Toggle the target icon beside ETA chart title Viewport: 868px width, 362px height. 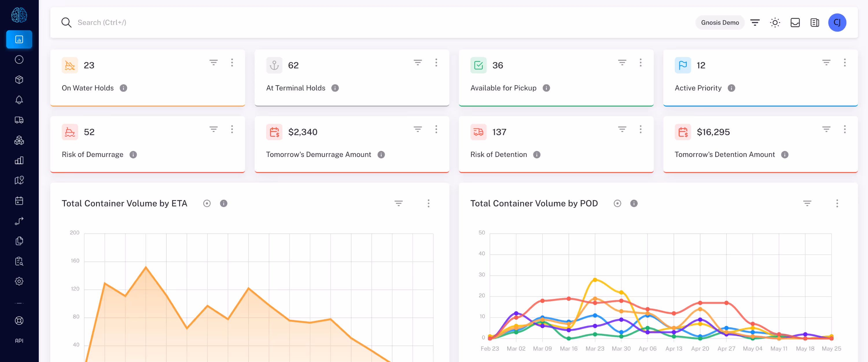[207, 203]
